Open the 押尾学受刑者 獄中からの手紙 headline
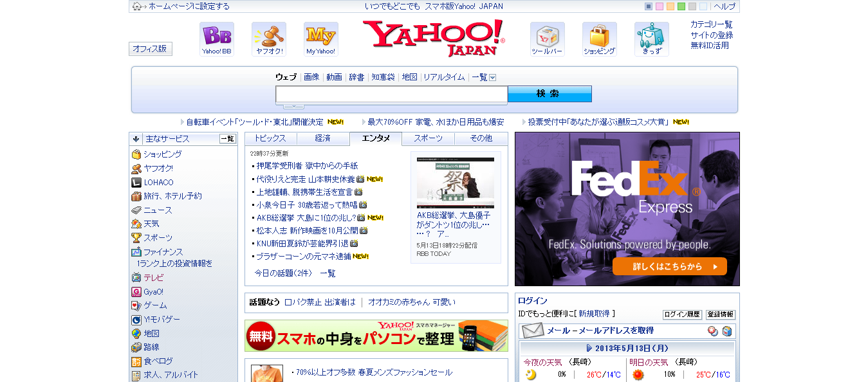The width and height of the screenshot is (868, 382). [307, 166]
